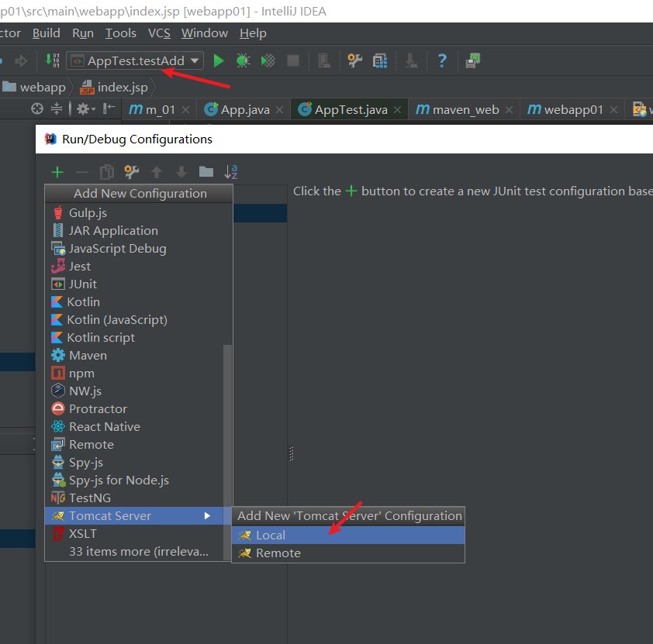653x644 pixels.
Task: Move configuration down arrow icon
Action: pyautogui.click(x=181, y=172)
